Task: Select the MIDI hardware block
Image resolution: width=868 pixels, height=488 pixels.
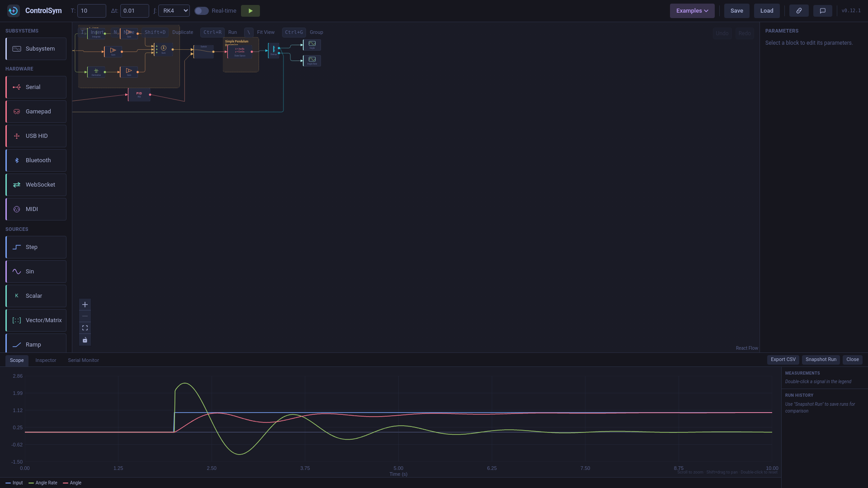Action: (x=36, y=209)
